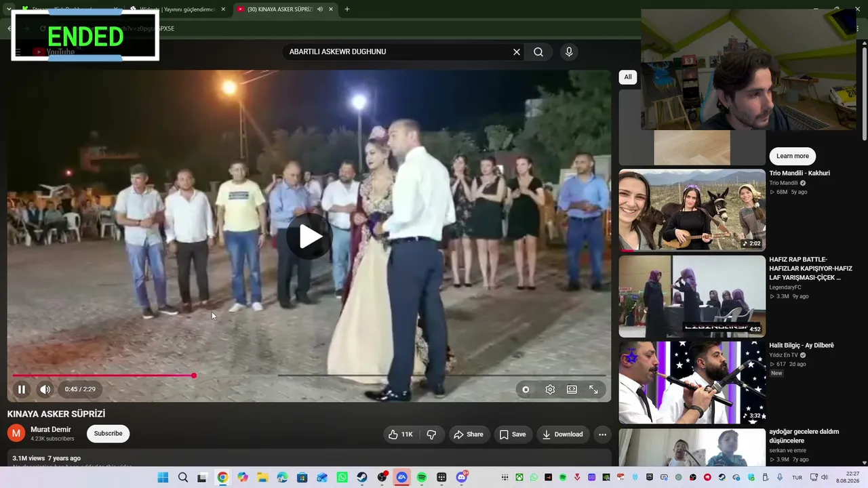Open File Explorer from the taskbar
This screenshot has height=488, width=868.
coord(262,478)
